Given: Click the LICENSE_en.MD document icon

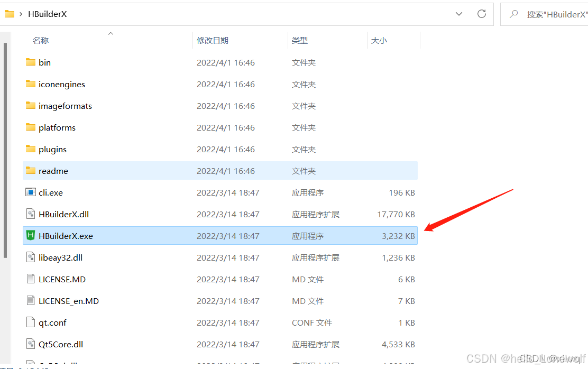Looking at the screenshot, I should 30,301.
